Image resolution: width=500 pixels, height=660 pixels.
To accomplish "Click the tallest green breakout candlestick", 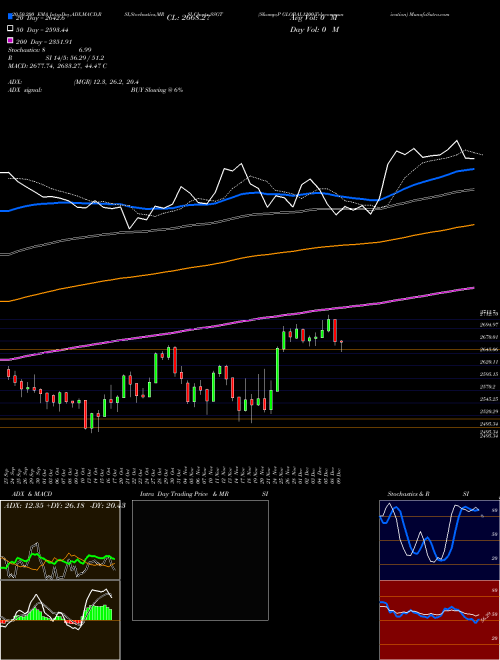I will coord(278,370).
